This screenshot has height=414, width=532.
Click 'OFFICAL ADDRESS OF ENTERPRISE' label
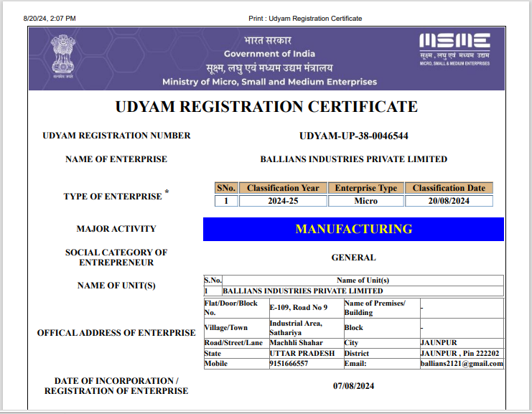click(116, 333)
